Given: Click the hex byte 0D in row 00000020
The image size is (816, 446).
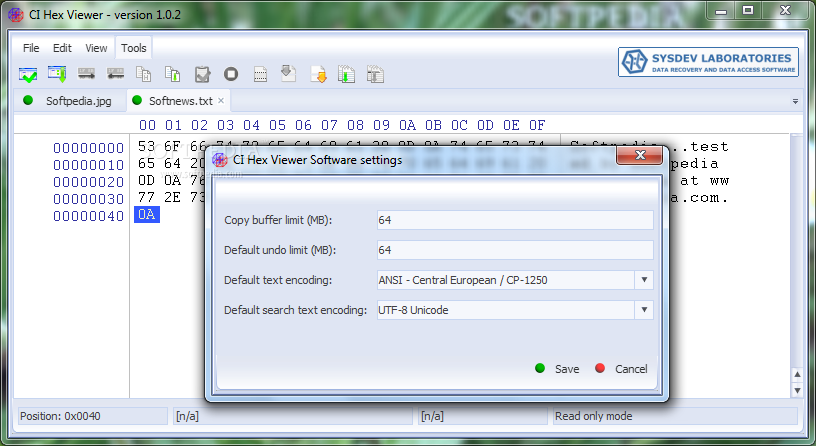Looking at the screenshot, I should pyautogui.click(x=147, y=181).
